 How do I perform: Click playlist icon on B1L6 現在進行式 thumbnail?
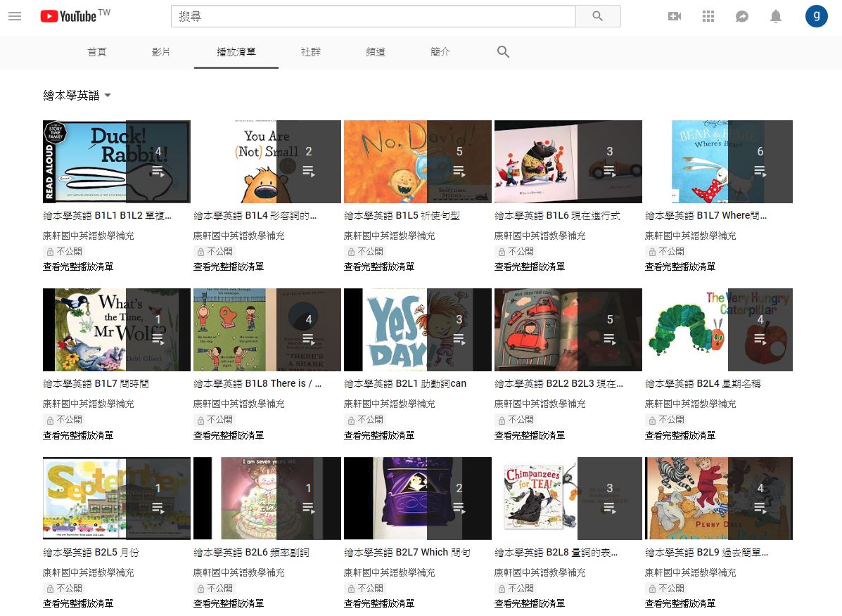[x=609, y=171]
